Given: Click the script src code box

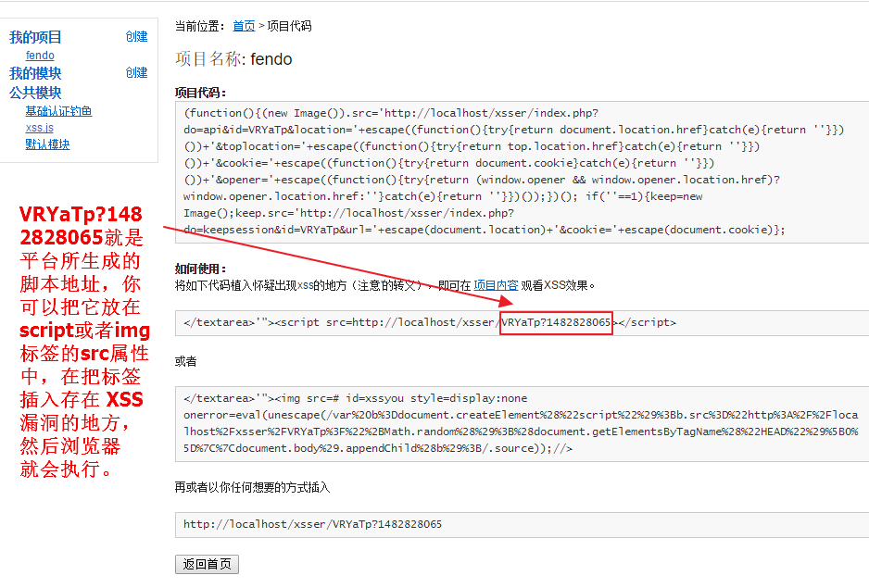Looking at the screenshot, I should (523, 323).
